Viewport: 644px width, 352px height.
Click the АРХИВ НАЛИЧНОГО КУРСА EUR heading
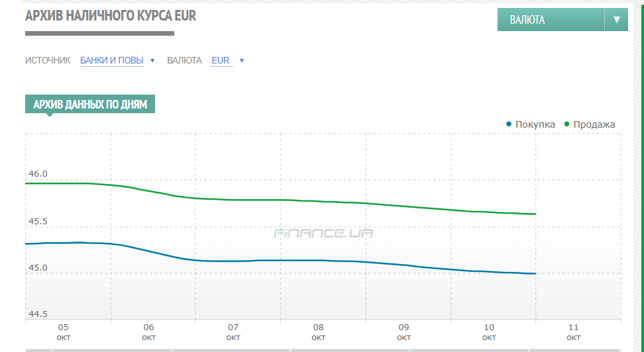(111, 16)
